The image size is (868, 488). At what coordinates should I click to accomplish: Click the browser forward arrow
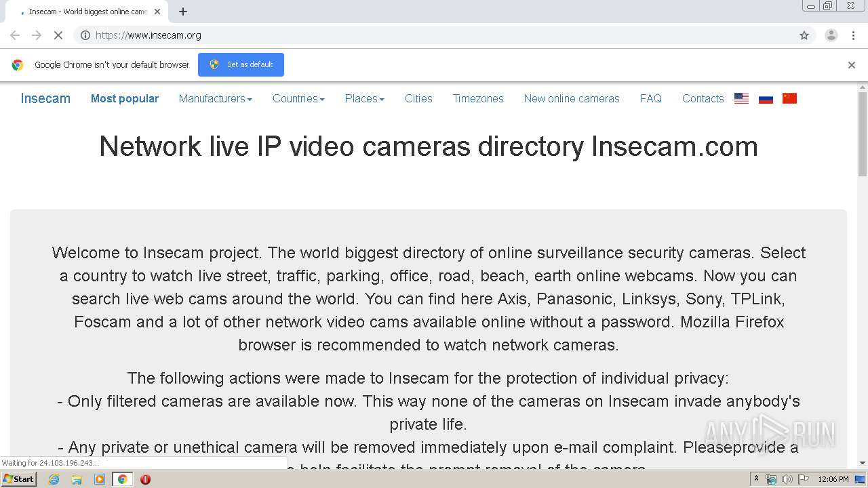point(37,35)
